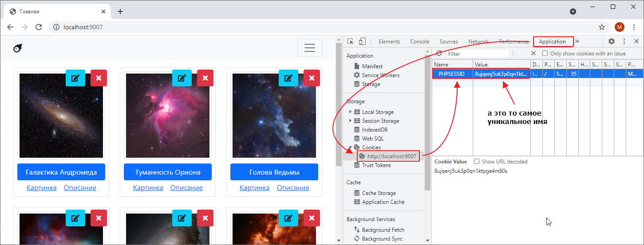The height and width of the screenshot is (245, 644).
Task: Click the cookie Filter input field
Action: 478,54
